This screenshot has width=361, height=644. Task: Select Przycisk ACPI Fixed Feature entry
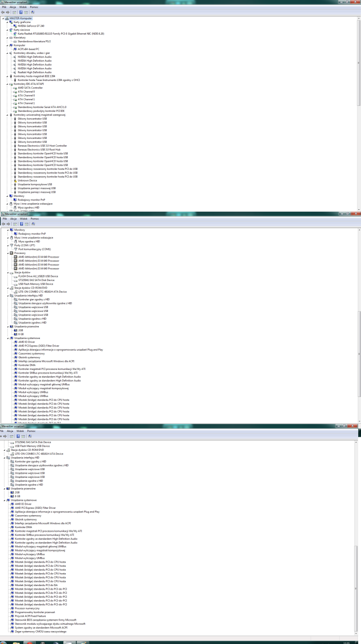[x=31, y=616]
